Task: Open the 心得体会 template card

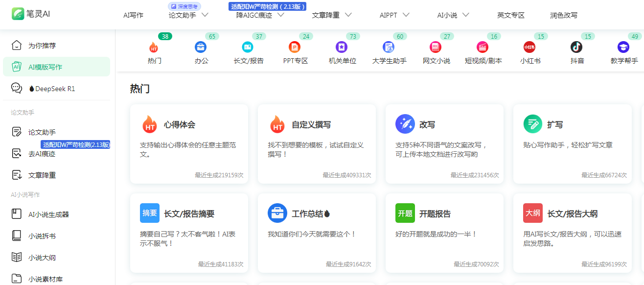Action: point(189,143)
